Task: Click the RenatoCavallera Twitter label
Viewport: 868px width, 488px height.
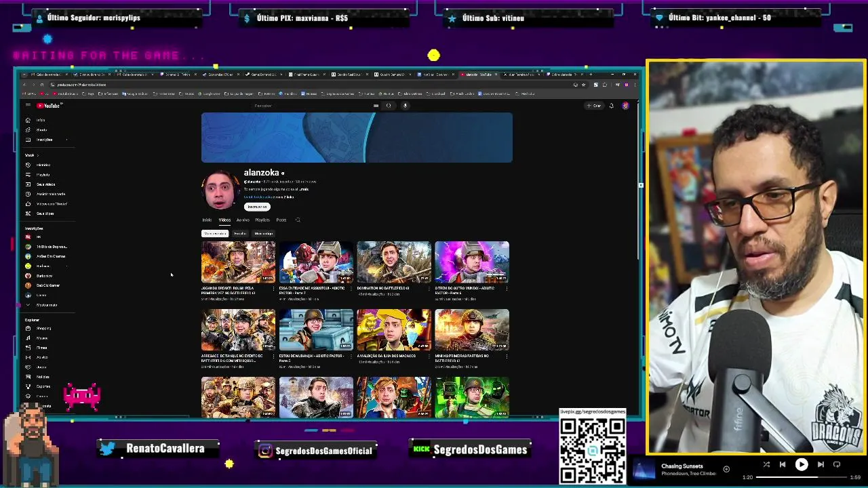Action: click(158, 449)
